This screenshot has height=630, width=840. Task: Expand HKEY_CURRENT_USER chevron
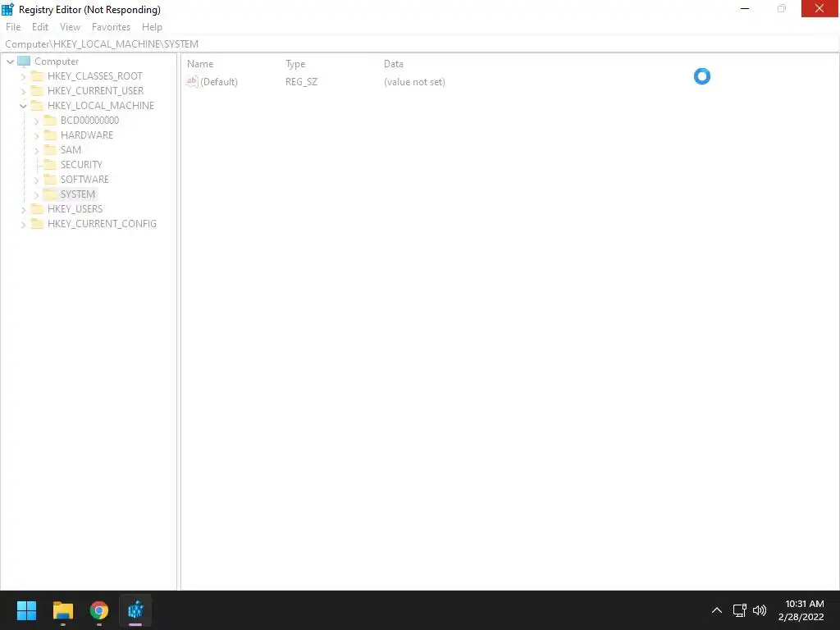click(x=23, y=92)
